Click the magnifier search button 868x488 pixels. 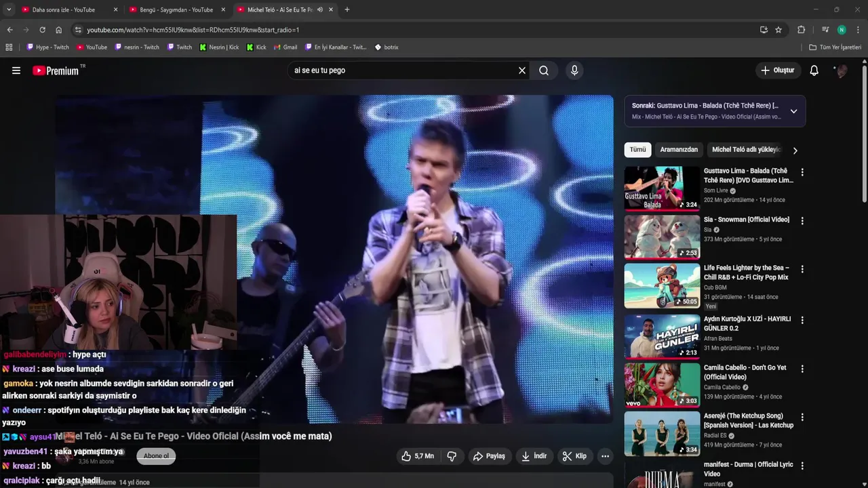point(544,70)
